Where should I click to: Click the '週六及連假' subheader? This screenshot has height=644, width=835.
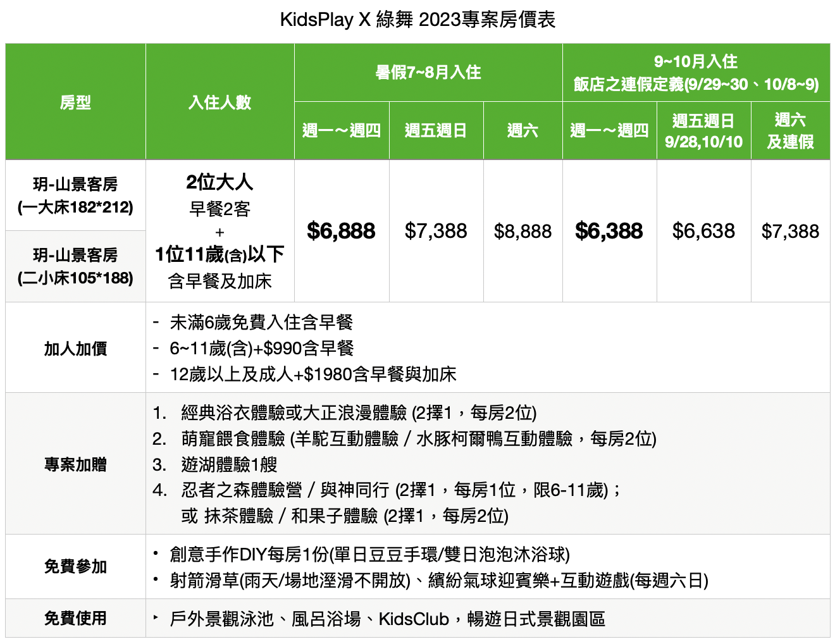790,130
